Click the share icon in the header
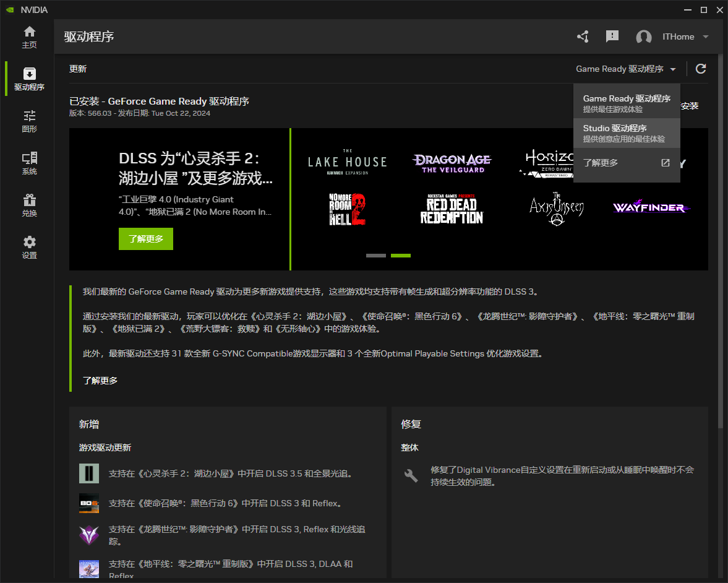The image size is (728, 583). (x=582, y=37)
